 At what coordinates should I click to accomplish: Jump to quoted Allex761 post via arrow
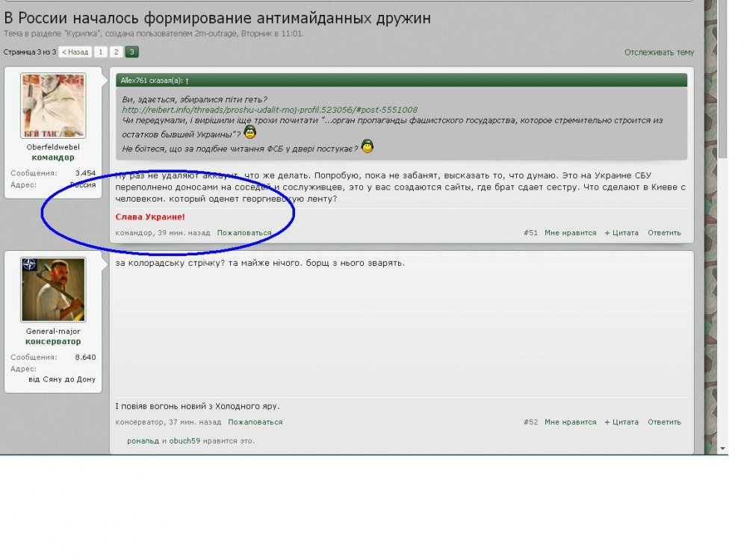187,81
